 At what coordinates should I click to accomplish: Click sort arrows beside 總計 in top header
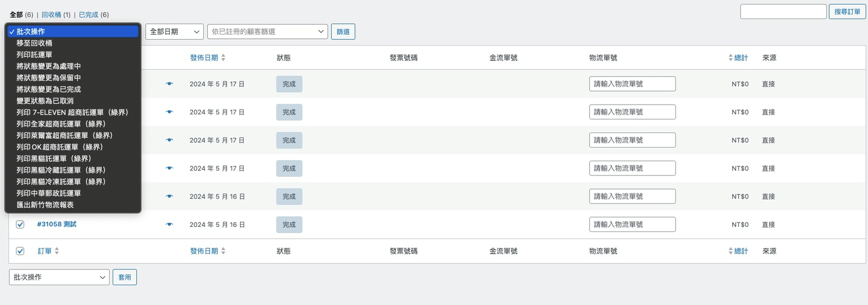pos(730,58)
